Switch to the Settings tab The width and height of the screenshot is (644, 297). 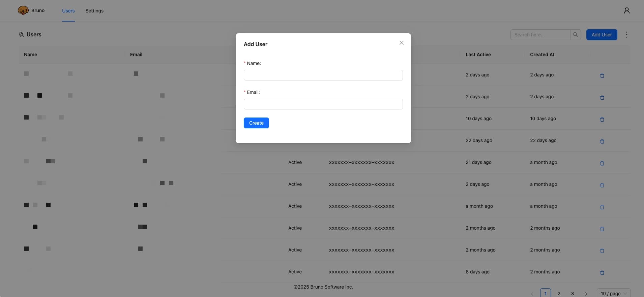coord(94,11)
